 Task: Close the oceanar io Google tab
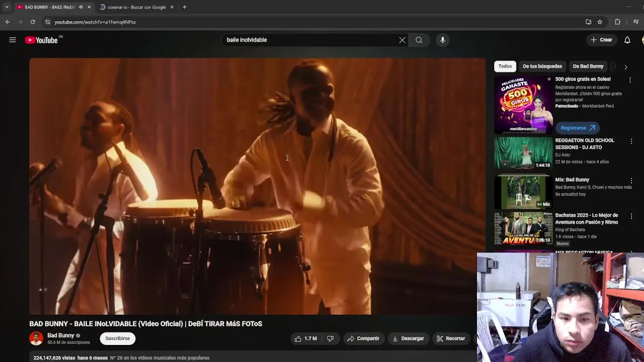pyautogui.click(x=172, y=7)
